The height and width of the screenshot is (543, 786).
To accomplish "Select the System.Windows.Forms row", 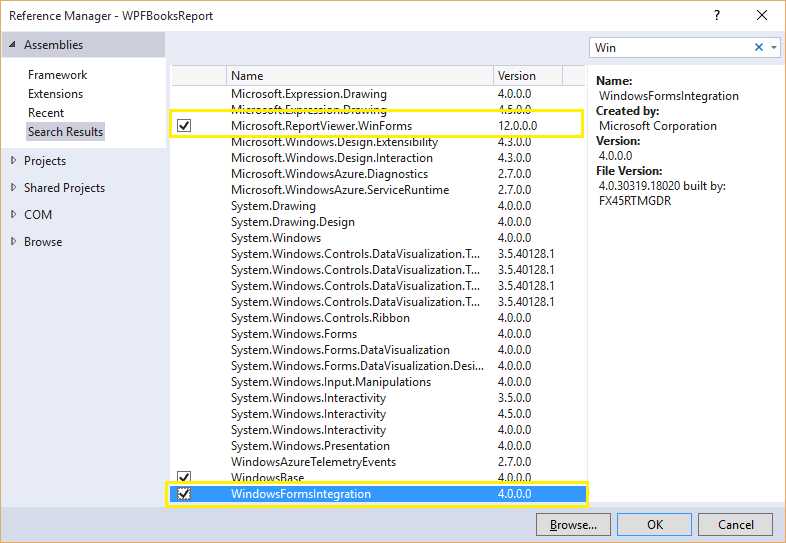I will [x=378, y=334].
